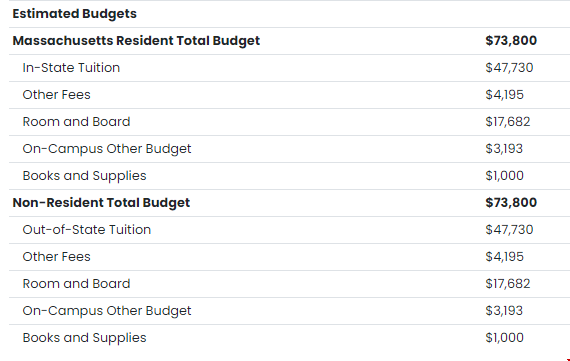Screen dimensions: 570x361
Task: Select the Massachusetts Resident Room and Board label
Action: (x=76, y=121)
